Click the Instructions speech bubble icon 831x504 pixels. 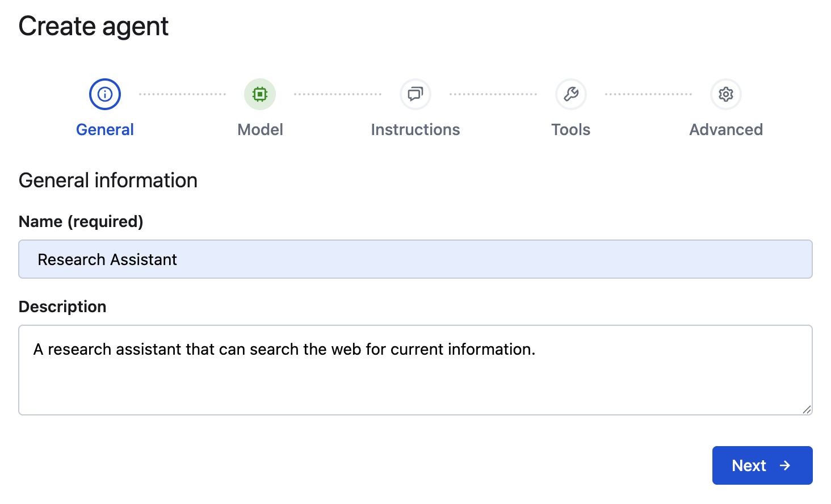(x=415, y=94)
